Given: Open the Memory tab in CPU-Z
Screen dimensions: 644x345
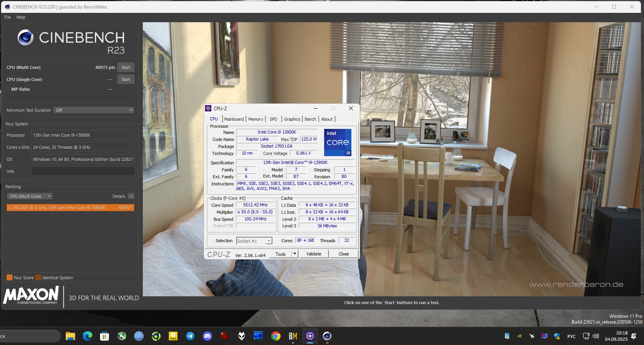Looking at the screenshot, I should [256, 119].
